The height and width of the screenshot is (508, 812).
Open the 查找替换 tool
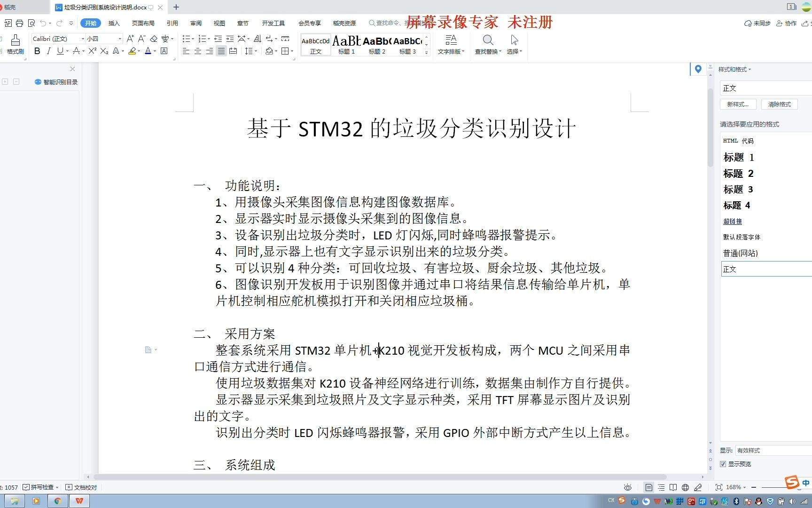point(488,45)
